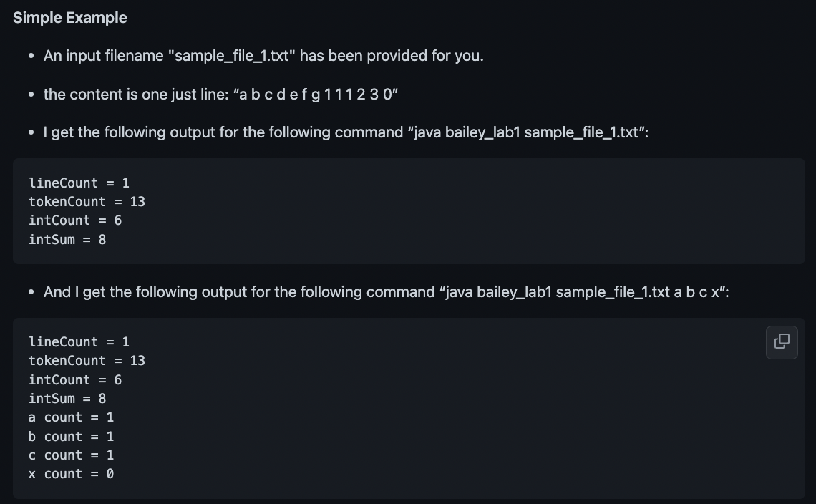Image resolution: width=816 pixels, height=504 pixels.
Task: Click the bullet point before "An input filename"
Action: tap(31, 57)
